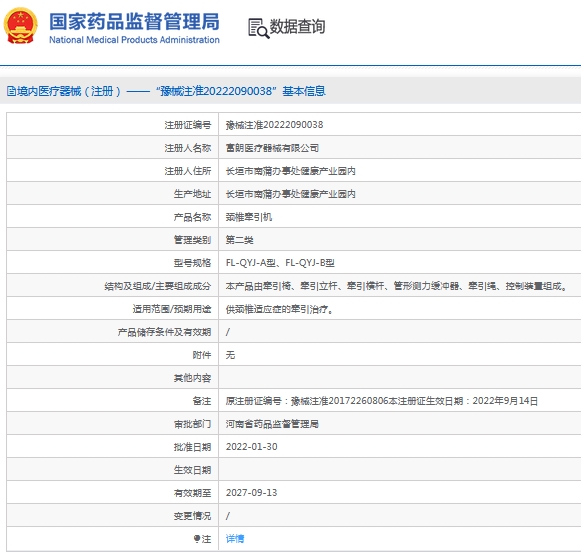Click the 数据查询 search document icon
Viewport: 581px width, 558px height.
pos(258,28)
